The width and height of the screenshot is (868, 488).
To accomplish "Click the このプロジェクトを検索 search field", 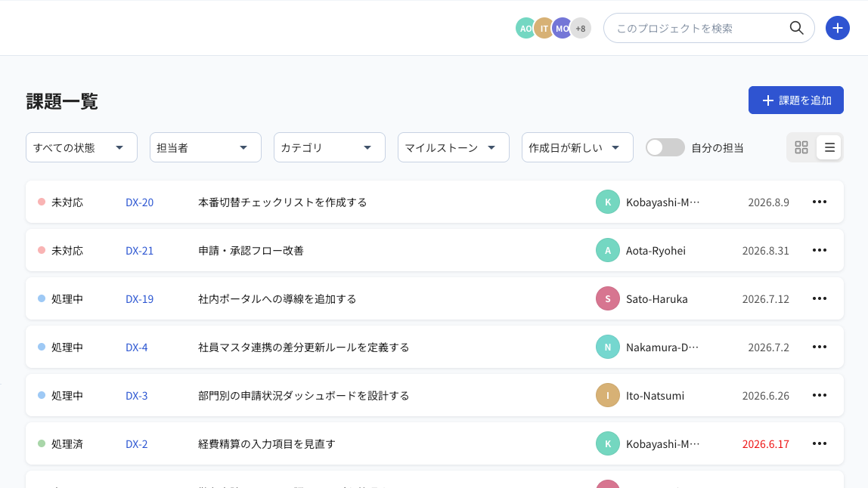I will click(708, 28).
